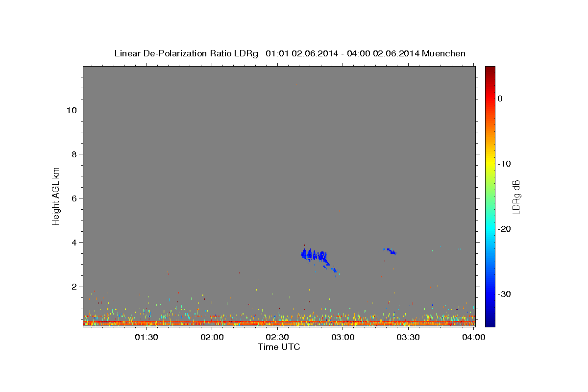Viewport: 588px width, 392px height.
Task: Click the '03:00' time tick label
Action: pos(343,337)
